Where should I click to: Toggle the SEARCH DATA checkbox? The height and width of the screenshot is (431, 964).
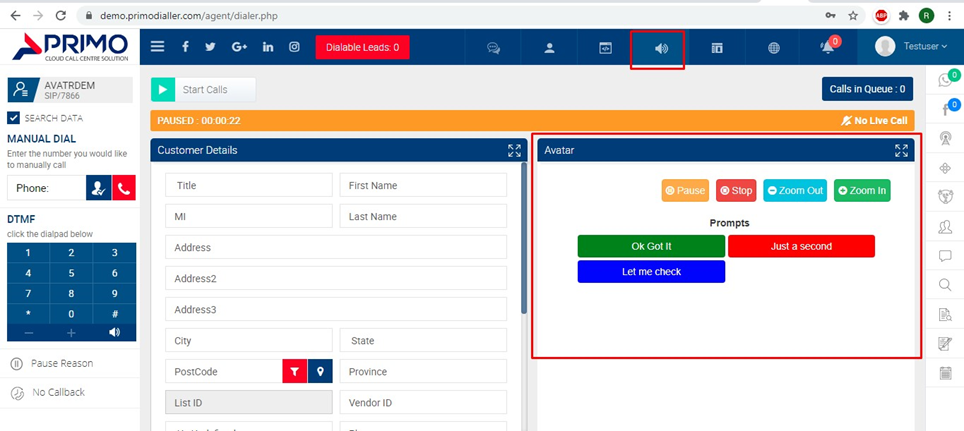(x=14, y=118)
